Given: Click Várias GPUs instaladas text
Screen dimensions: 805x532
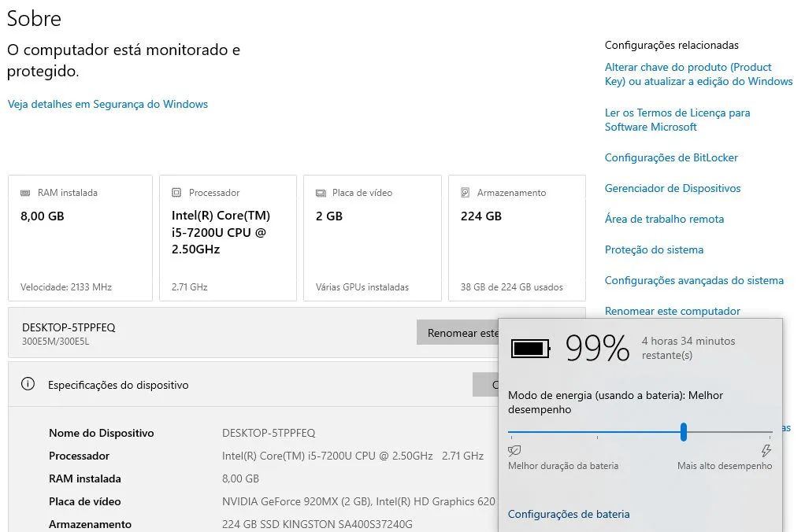Looking at the screenshot, I should pyautogui.click(x=362, y=286).
